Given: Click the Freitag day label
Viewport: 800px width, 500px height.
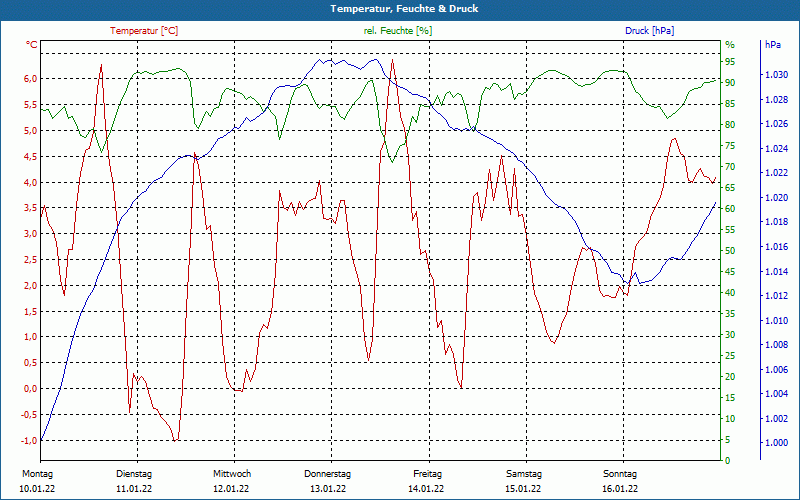Looking at the screenshot, I should pos(428,474).
